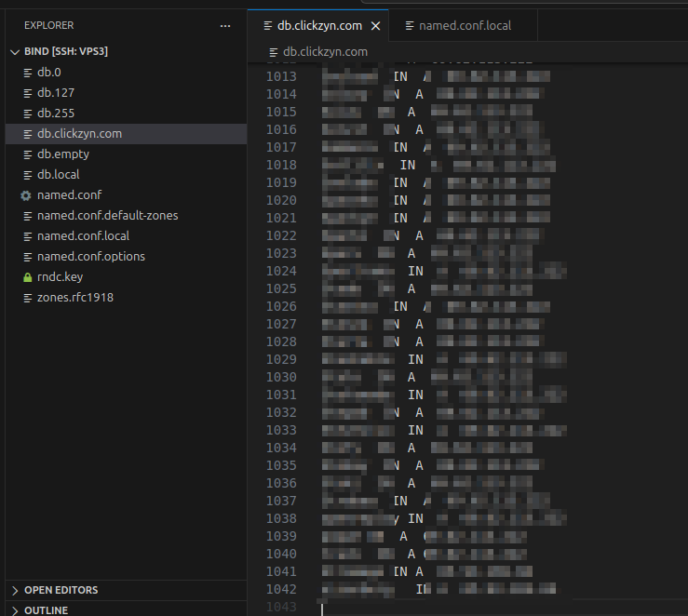The height and width of the screenshot is (616, 688).
Task: Open named.conf.options file
Action: pyautogui.click(x=90, y=257)
